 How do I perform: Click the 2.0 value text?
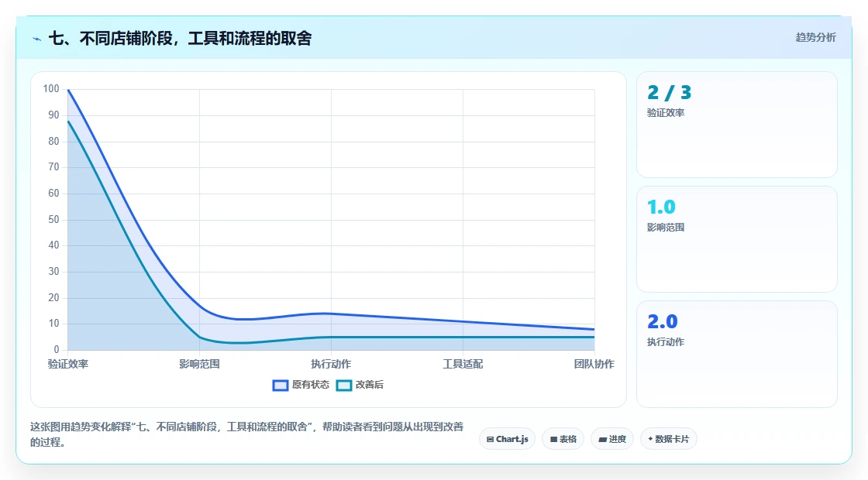(663, 321)
